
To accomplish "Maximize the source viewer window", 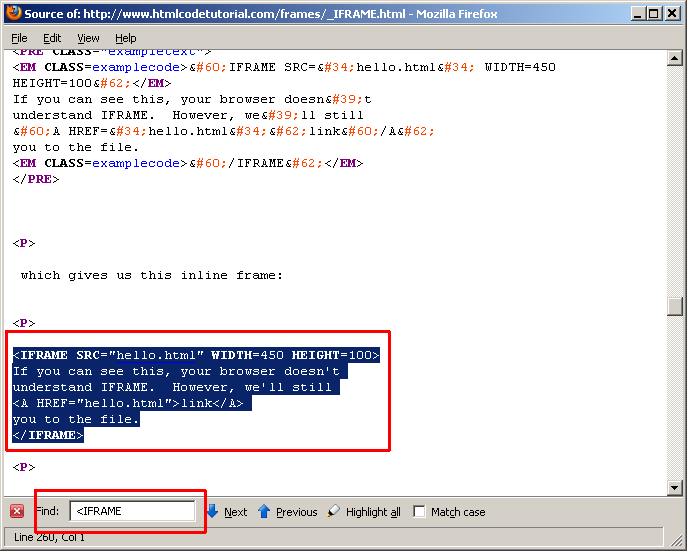I will (x=654, y=14).
